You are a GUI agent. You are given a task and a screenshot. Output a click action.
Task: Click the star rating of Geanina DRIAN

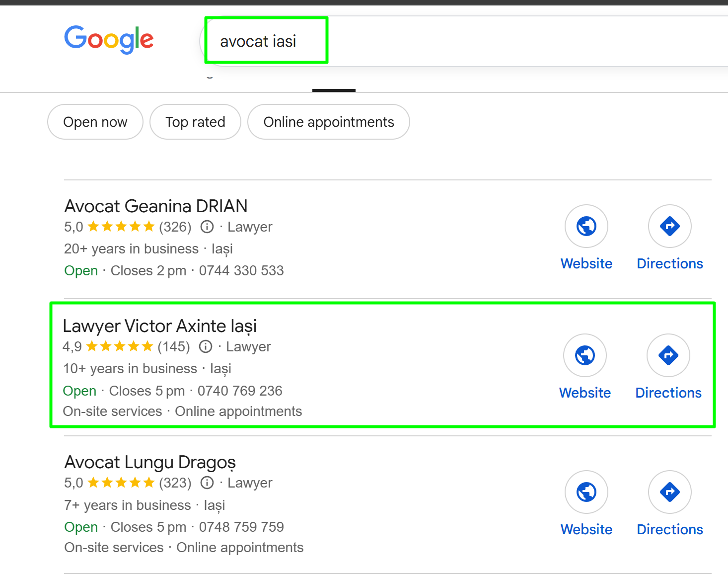pos(121,227)
